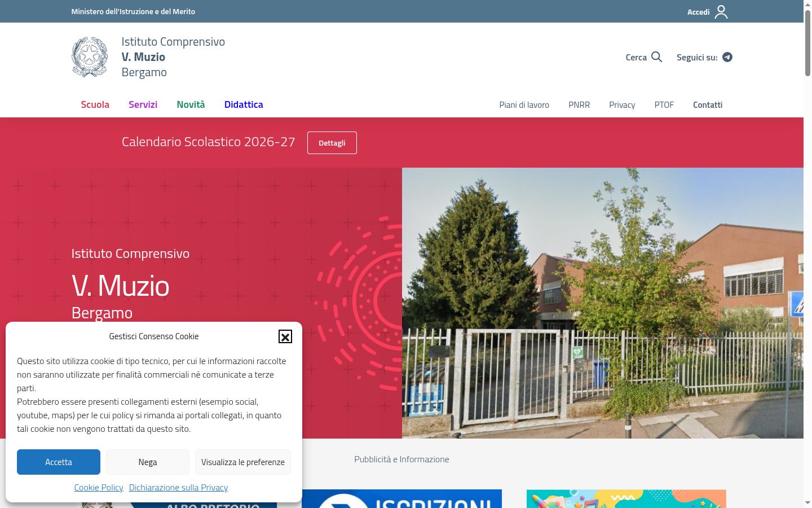Click the scrollbar down arrow
This screenshot has height=508, width=812.
[x=807, y=502]
